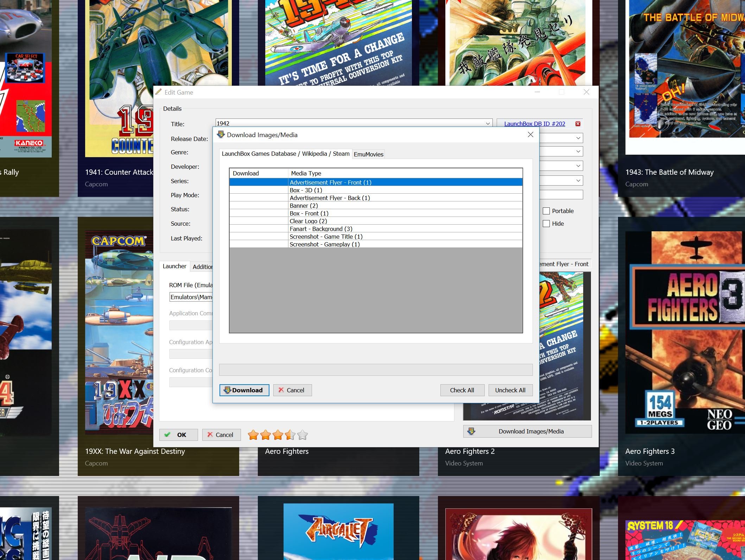The image size is (745, 560).
Task: Tick download cell for Clear Logo row
Action: pos(259,221)
